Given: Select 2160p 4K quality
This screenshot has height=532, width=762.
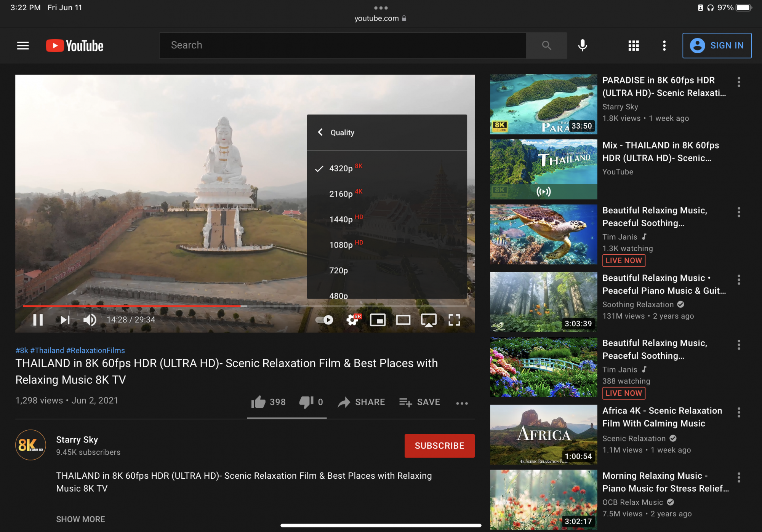Looking at the screenshot, I should [341, 194].
